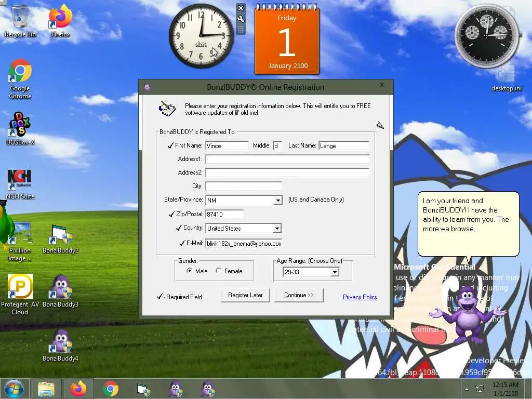Open the Windows Start menu orb
This screenshot has height=399, width=532.
pos(14,389)
